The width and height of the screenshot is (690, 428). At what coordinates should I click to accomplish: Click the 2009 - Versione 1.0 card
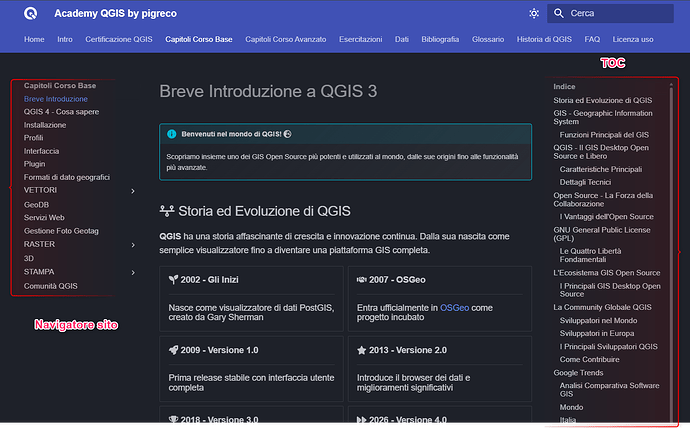[x=251, y=369]
